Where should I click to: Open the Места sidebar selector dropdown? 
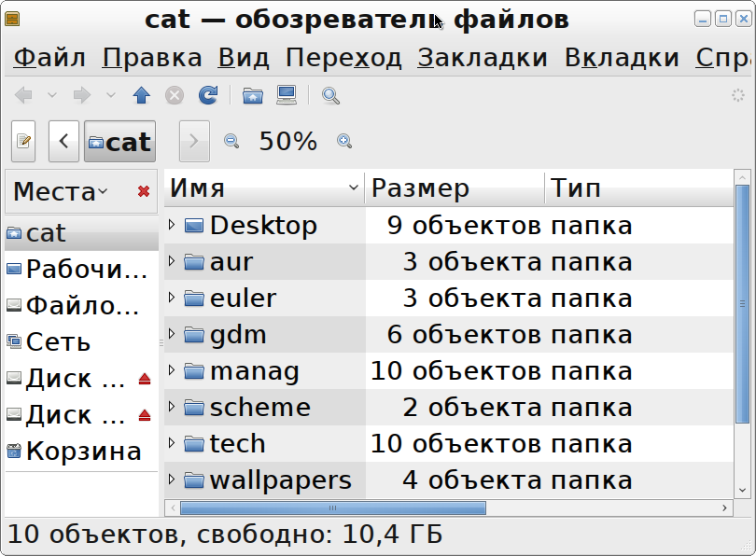point(61,191)
